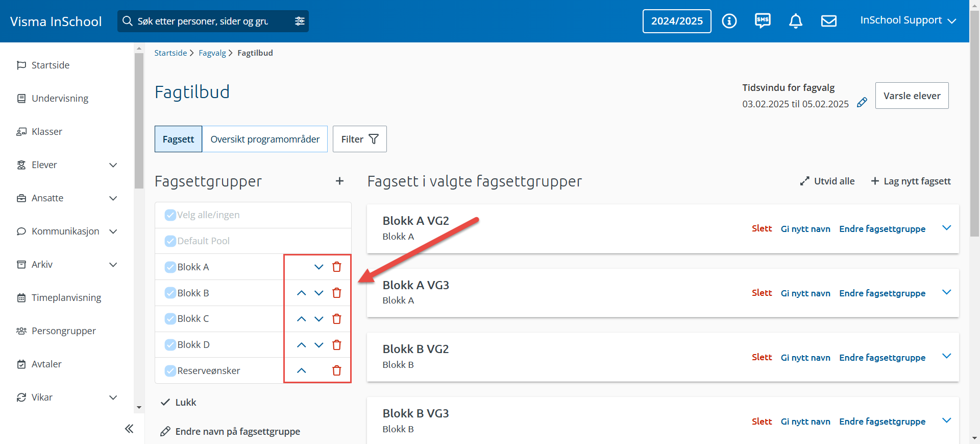Open notifications bell
The image size is (980, 444).
click(x=796, y=21)
